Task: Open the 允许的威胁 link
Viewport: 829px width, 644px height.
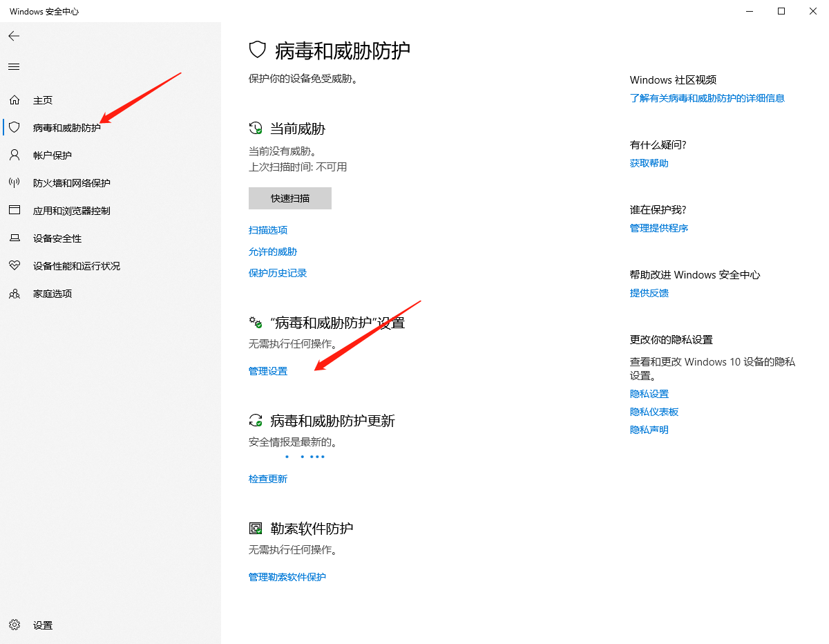Action: click(x=273, y=252)
